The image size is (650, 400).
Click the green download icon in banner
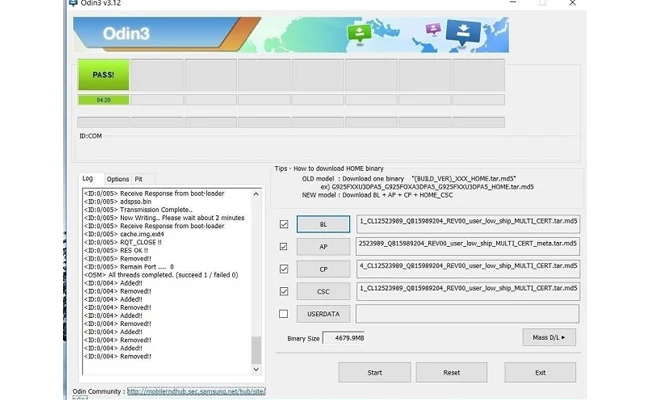click(x=360, y=34)
